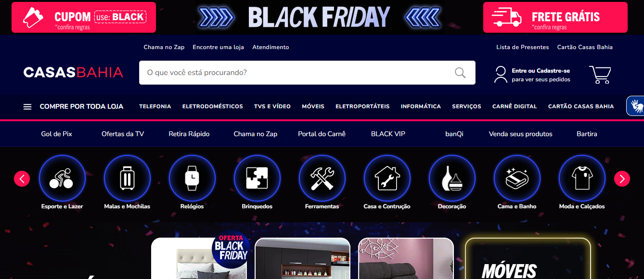
Task: Click the Moda e Calçados shirt icon
Action: tap(582, 178)
